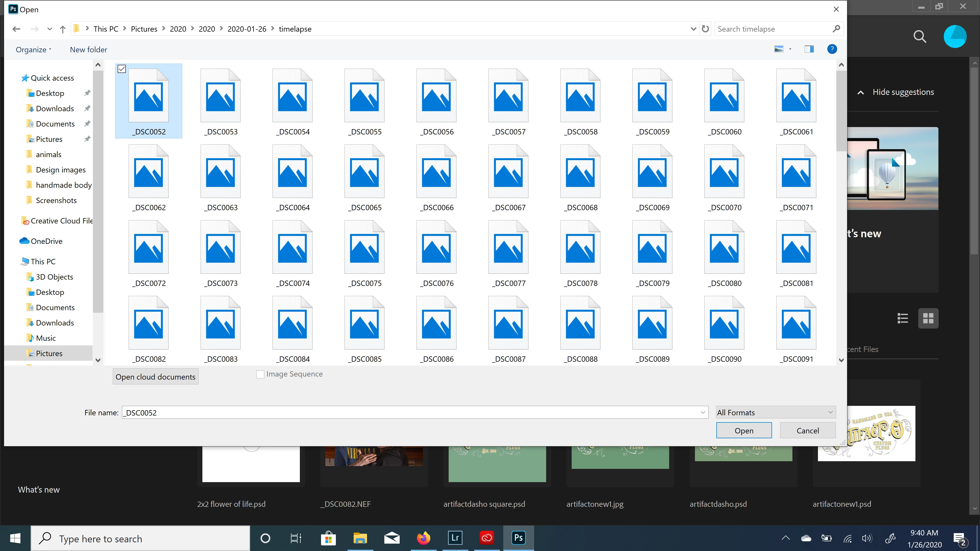Uncheck the _DSC0052 file checkbox
This screenshot has height=551, width=980.
[122, 69]
